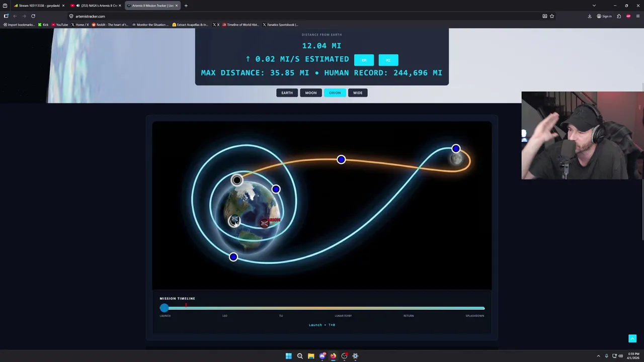
Task: Click the Firefox View icon left of tabs
Action: tap(5, 6)
